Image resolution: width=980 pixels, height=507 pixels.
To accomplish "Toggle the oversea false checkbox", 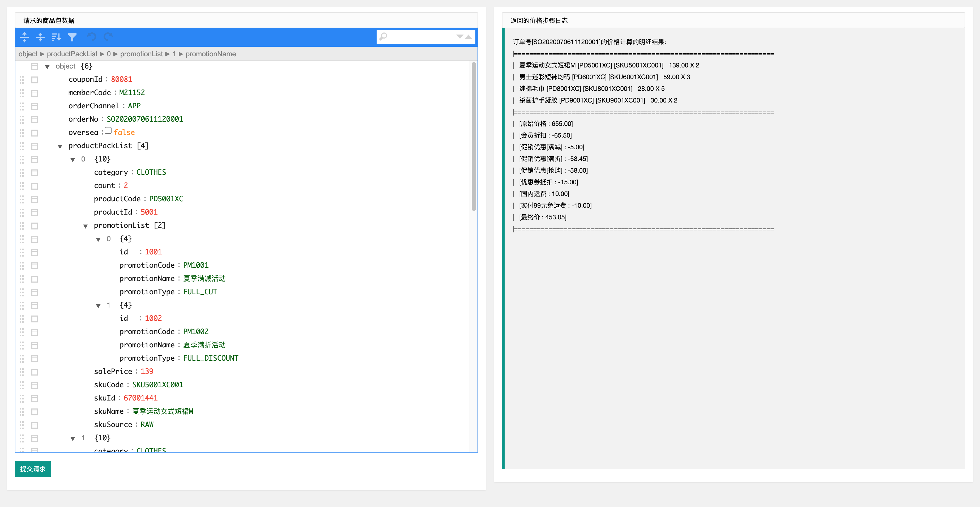I will pos(108,131).
